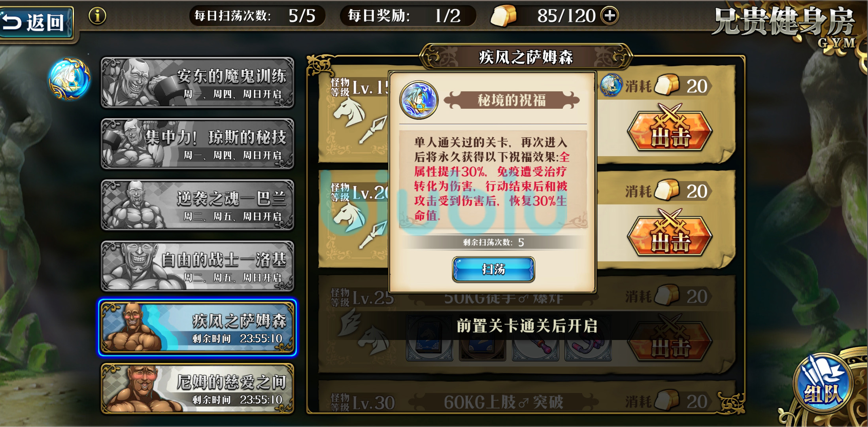This screenshot has height=427, width=868.
Task: Tap the bread stamina icon in top bar
Action: click(x=503, y=16)
